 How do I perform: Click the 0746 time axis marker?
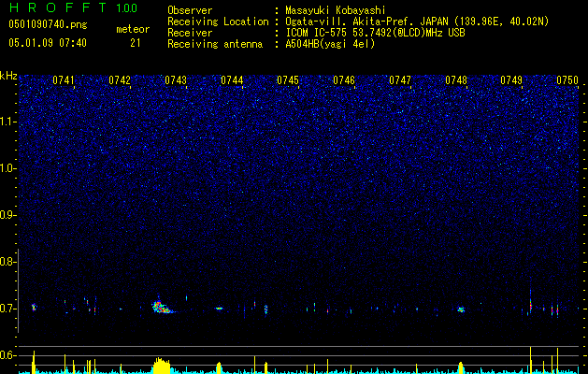[x=344, y=79]
